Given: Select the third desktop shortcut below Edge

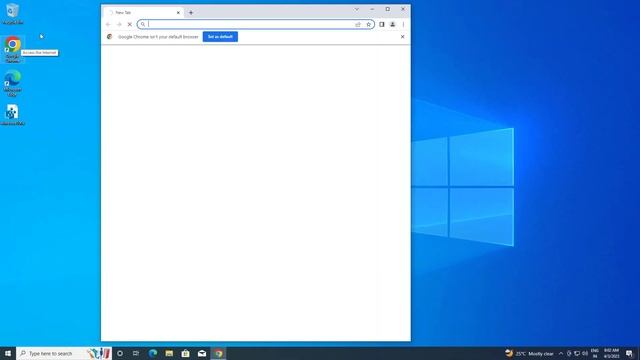Looking at the screenshot, I should coord(13,115).
